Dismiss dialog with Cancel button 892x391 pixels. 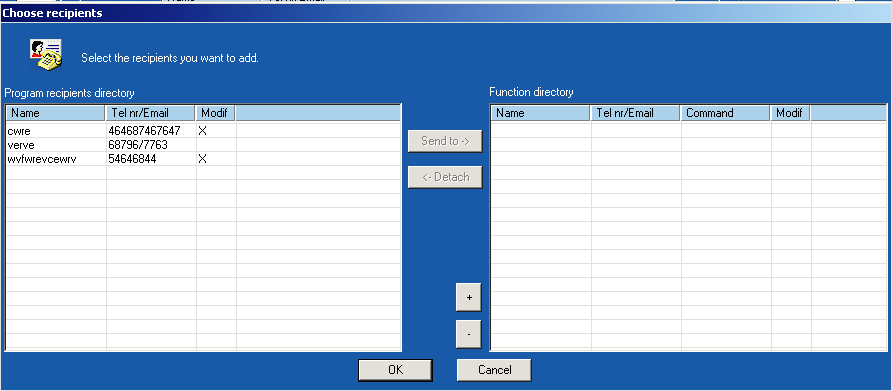pos(494,370)
